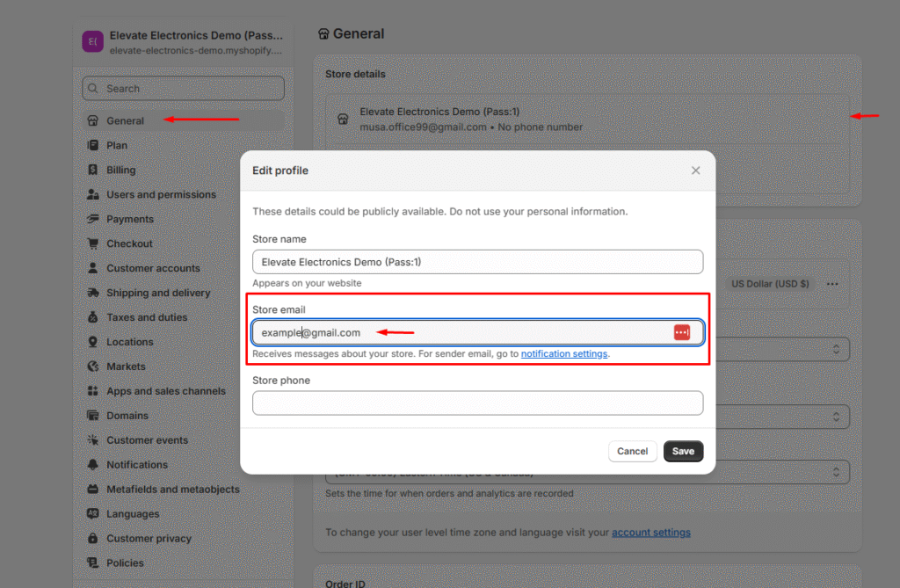Viewport: 900px width, 588px height.
Task: Select Policies in the settings sidebar
Action: pos(125,563)
